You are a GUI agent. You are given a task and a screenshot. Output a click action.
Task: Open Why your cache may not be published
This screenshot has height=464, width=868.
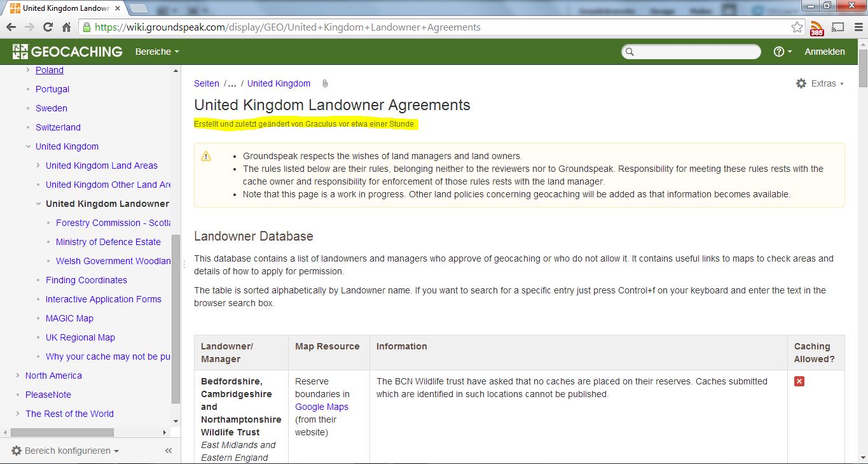tap(108, 356)
